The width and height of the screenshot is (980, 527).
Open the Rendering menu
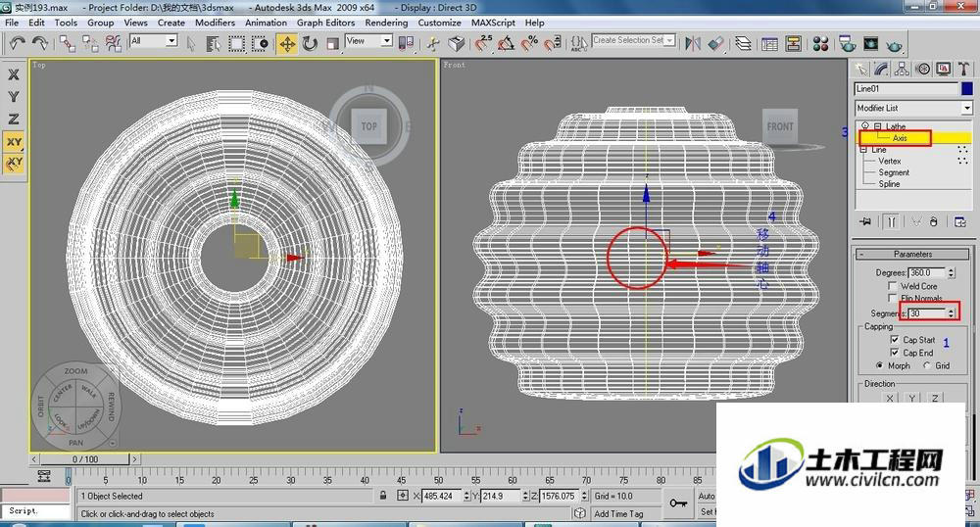pos(386,23)
